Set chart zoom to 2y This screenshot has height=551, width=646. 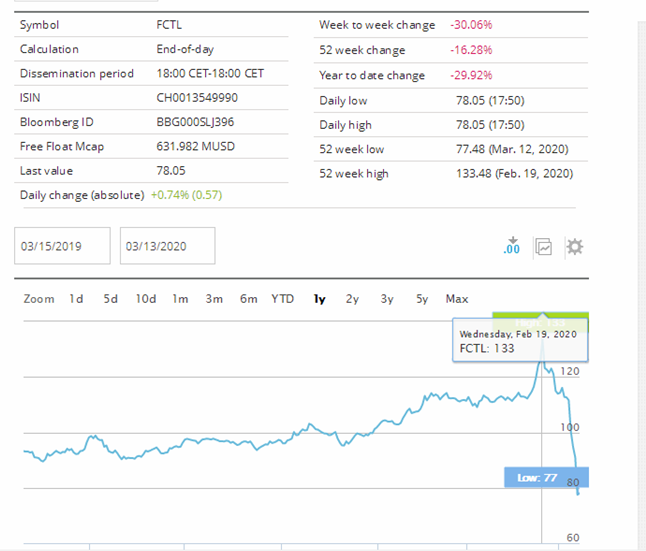pos(352,299)
